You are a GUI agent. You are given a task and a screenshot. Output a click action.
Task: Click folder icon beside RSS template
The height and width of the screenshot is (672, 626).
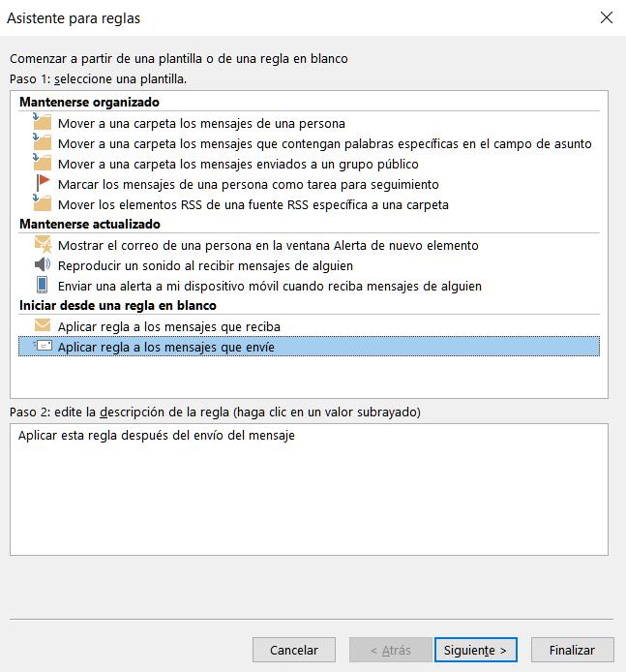click(x=42, y=204)
